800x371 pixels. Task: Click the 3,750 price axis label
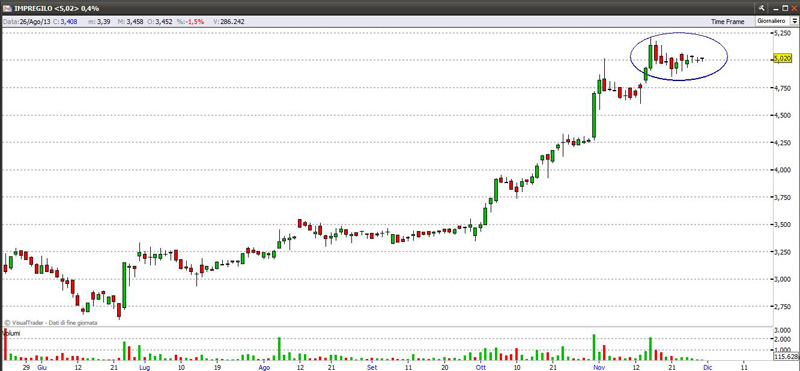pyautogui.click(x=782, y=197)
